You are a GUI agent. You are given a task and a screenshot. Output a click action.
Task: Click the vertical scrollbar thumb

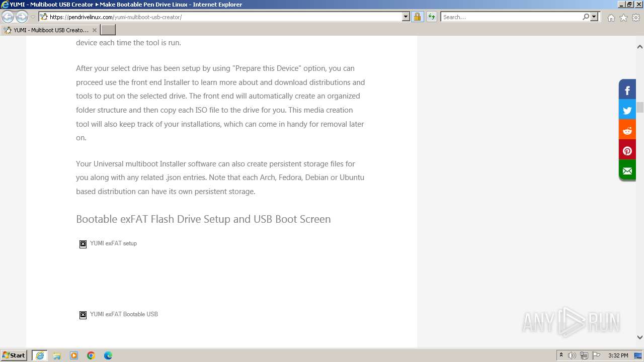tap(640, 108)
